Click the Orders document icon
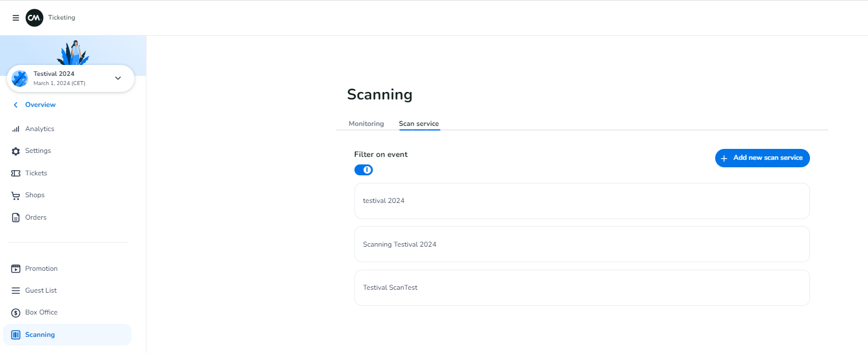Viewport: 868px width, 353px height. (16, 217)
